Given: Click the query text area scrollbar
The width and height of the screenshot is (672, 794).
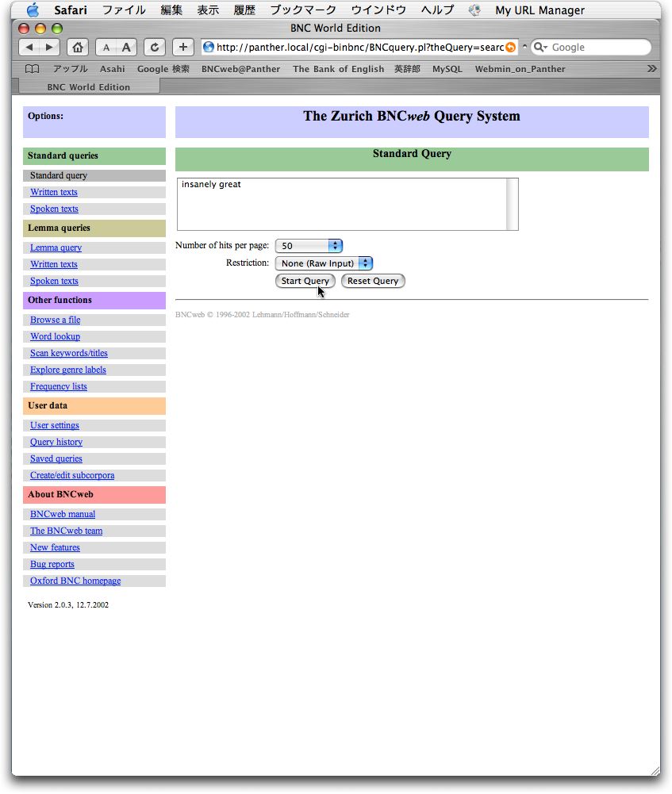Looking at the screenshot, I should pyautogui.click(x=512, y=204).
